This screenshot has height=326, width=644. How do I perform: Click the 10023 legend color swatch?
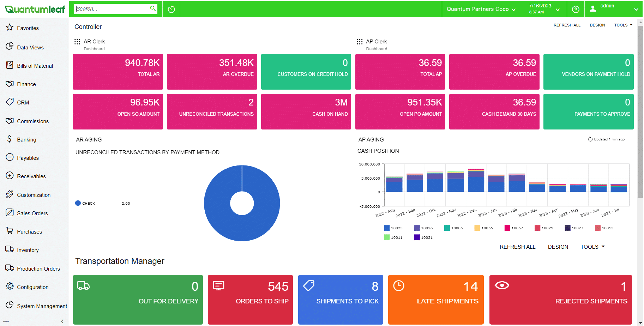point(387,228)
